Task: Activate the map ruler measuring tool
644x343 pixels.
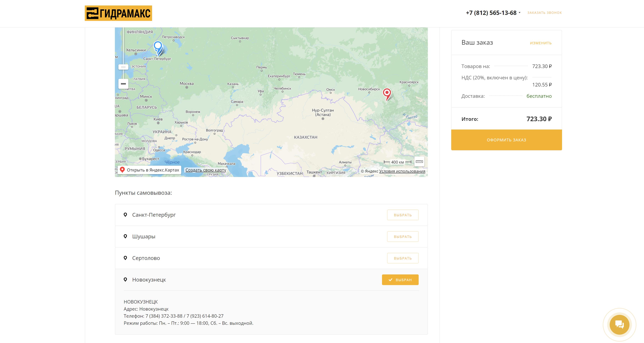Action: [419, 162]
